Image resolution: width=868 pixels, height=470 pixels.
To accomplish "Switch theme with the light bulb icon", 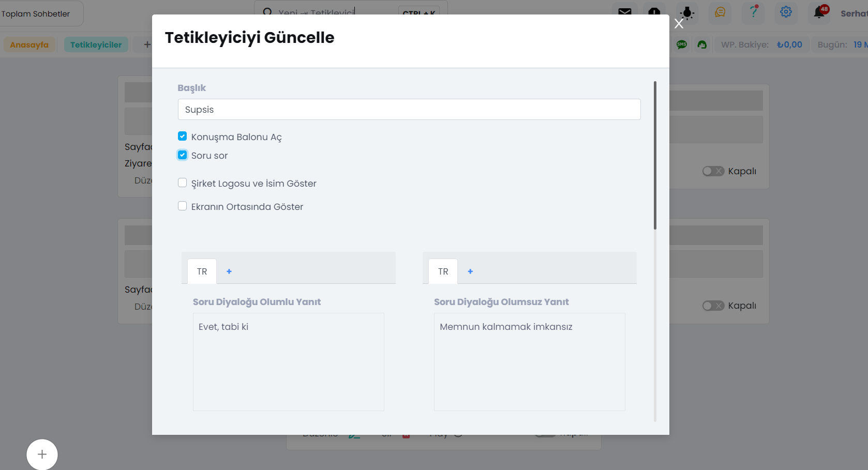I will [x=687, y=12].
